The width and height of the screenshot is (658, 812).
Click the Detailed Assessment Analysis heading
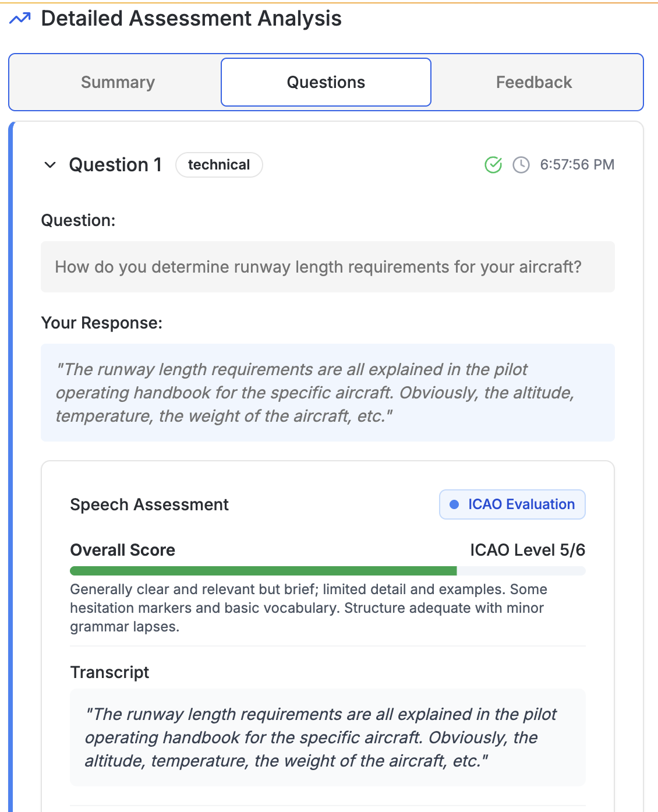tap(192, 18)
